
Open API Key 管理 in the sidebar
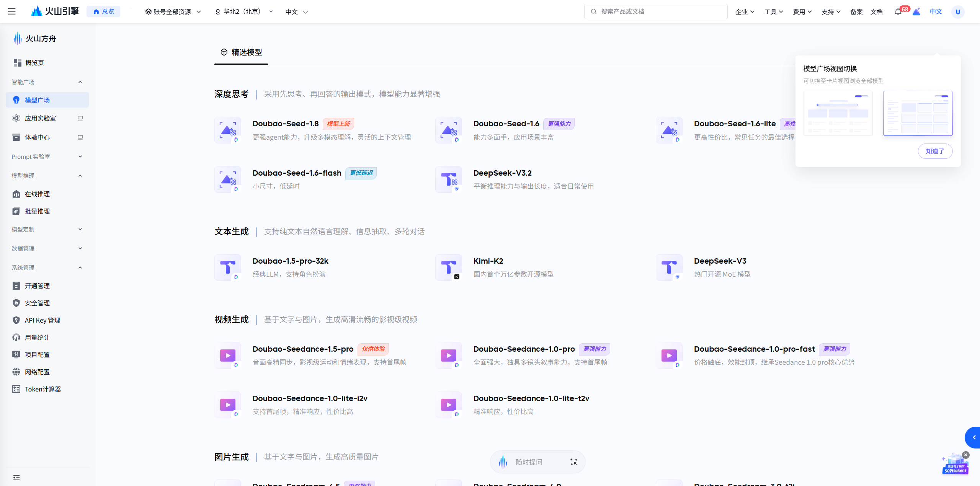point(42,320)
